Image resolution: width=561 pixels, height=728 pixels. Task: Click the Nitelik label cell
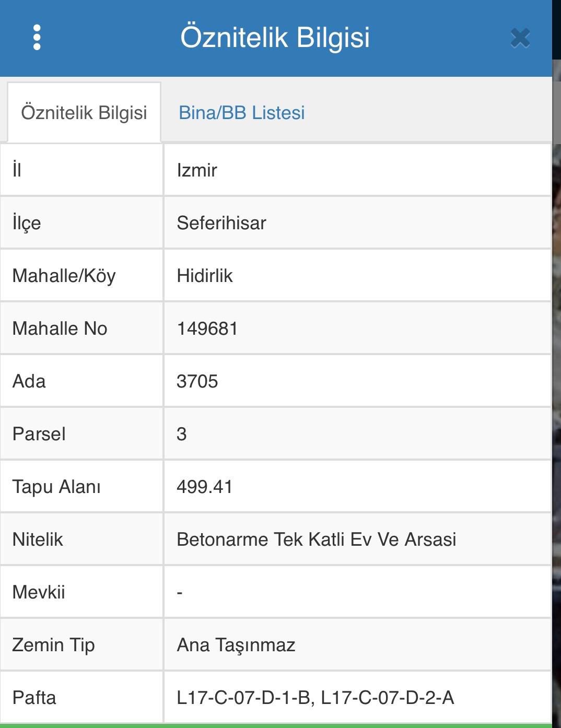click(81, 539)
